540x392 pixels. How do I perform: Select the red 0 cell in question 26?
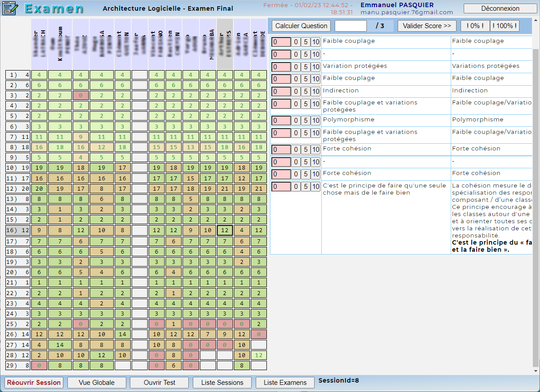(x=258, y=334)
